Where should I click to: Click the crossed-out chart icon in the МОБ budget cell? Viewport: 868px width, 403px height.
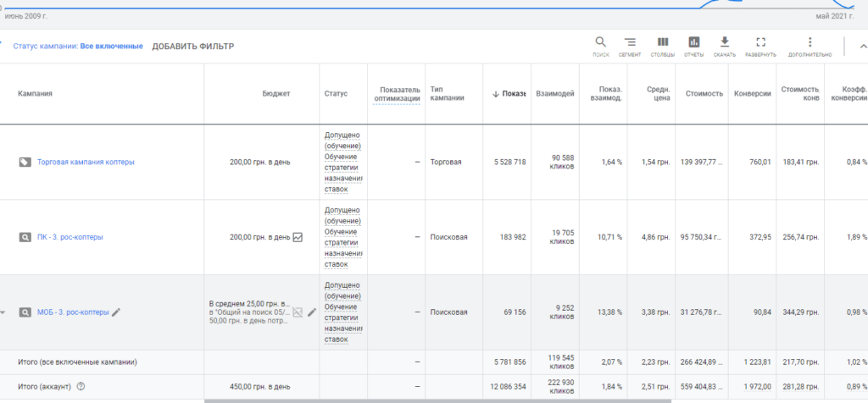tap(298, 312)
